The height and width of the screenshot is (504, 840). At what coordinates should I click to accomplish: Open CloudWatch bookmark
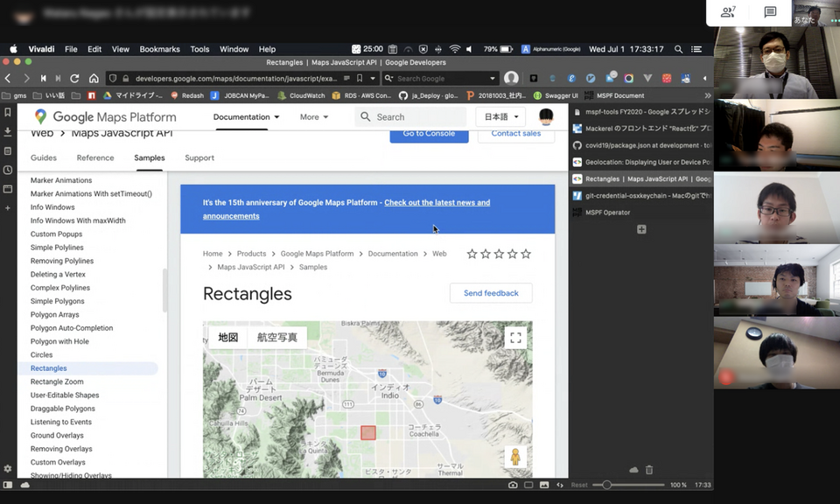pos(302,95)
